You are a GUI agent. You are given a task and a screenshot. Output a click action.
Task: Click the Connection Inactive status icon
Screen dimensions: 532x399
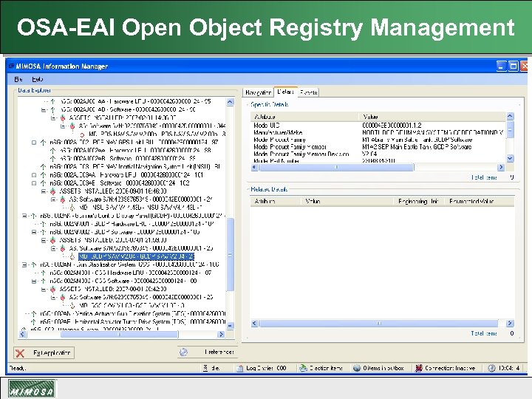[x=419, y=368]
